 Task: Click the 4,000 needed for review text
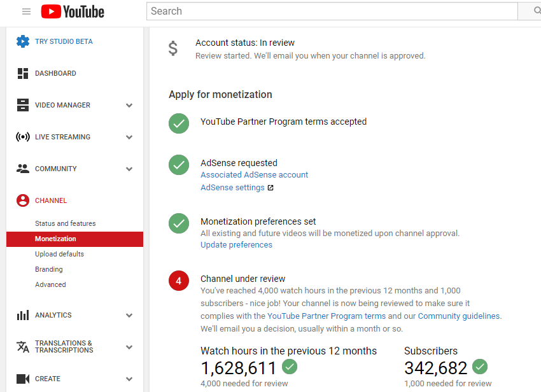pos(244,383)
